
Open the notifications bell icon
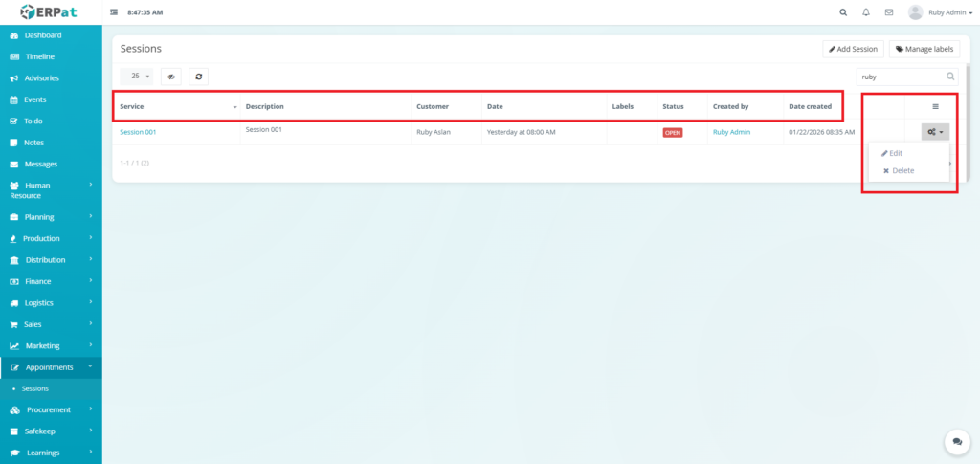tap(866, 12)
